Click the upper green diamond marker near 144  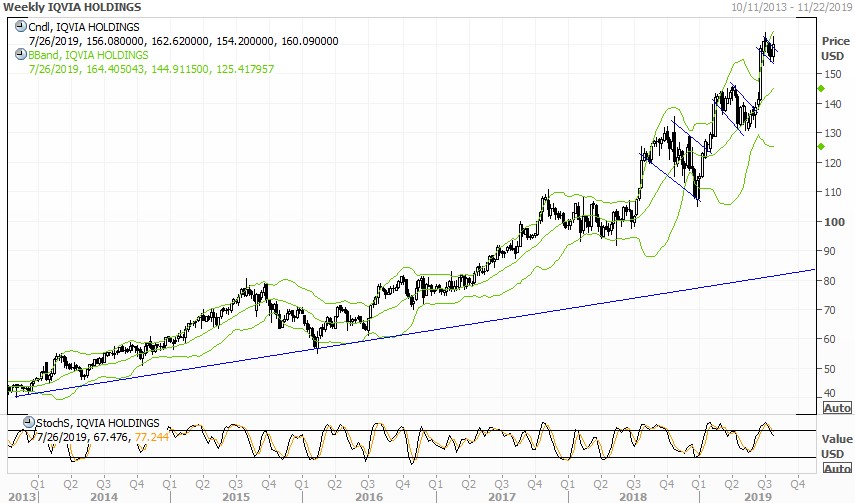(x=819, y=88)
